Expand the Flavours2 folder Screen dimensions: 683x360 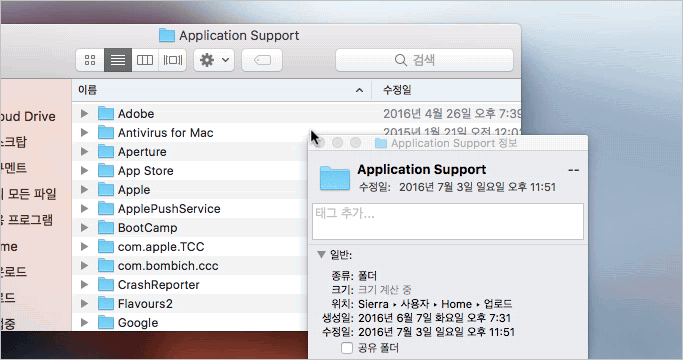pos(85,303)
